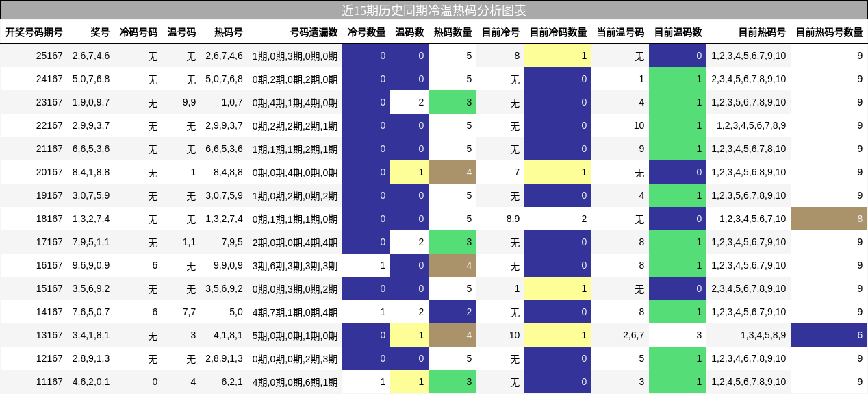Screen dimensions: 868x394
Task: Click 当前温号码 cell 2,6,7 in row 13167
Action: tap(634, 335)
